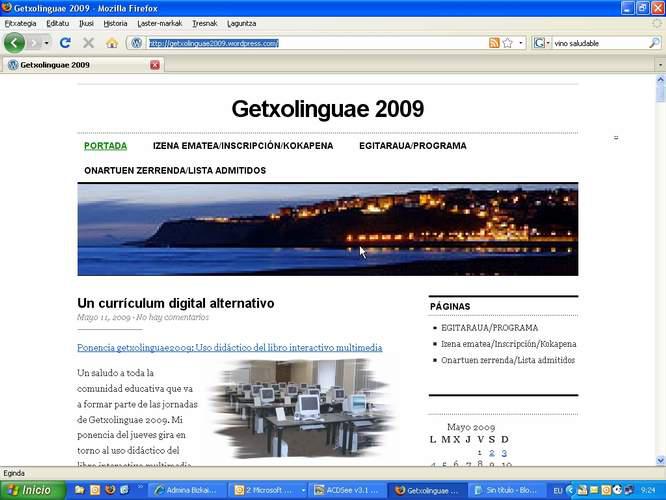
Task: Launch Firefox from Quick Launch
Action: [x=110, y=490]
